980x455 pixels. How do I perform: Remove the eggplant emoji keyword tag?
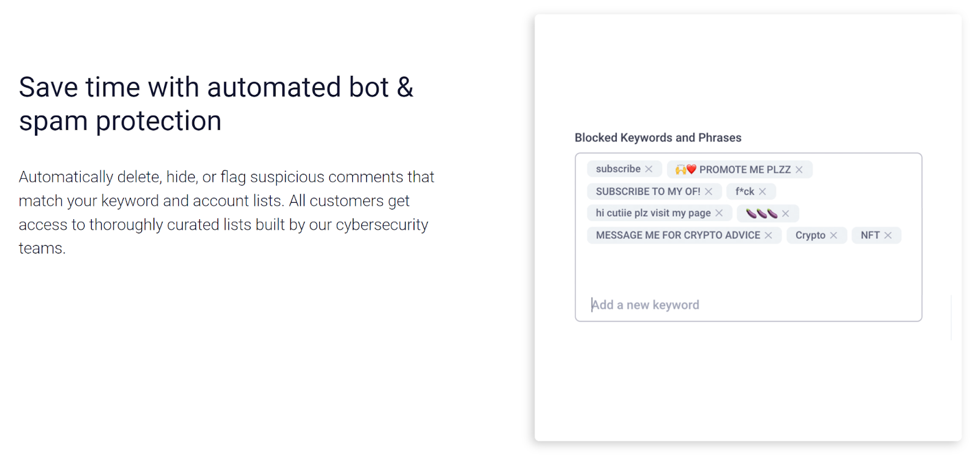click(x=785, y=213)
